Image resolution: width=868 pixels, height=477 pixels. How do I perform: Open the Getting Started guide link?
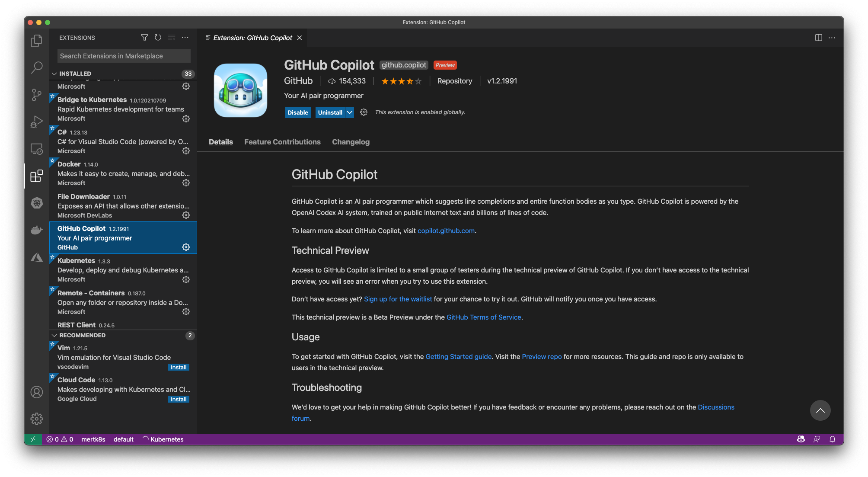pyautogui.click(x=459, y=356)
